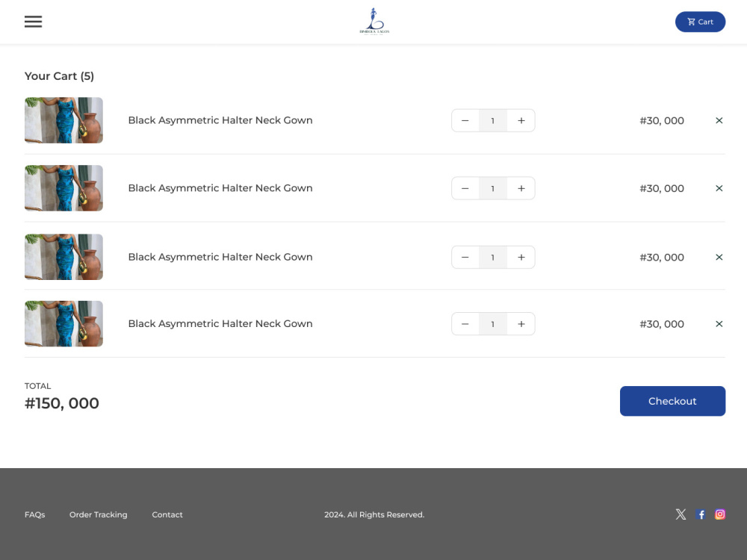Image resolution: width=747 pixels, height=560 pixels.
Task: Click the first item's name Black Asymmetric Halter Neck Gown
Action: (x=220, y=120)
